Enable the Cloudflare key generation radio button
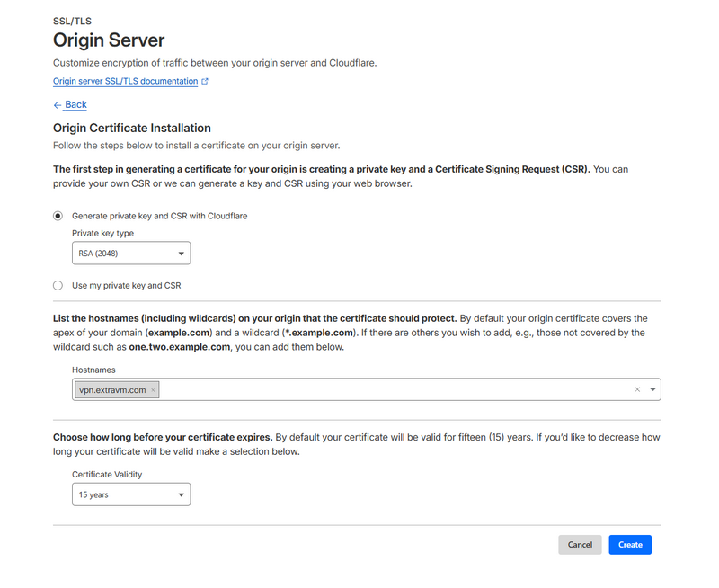This screenshot has height=588, width=719. coord(58,216)
